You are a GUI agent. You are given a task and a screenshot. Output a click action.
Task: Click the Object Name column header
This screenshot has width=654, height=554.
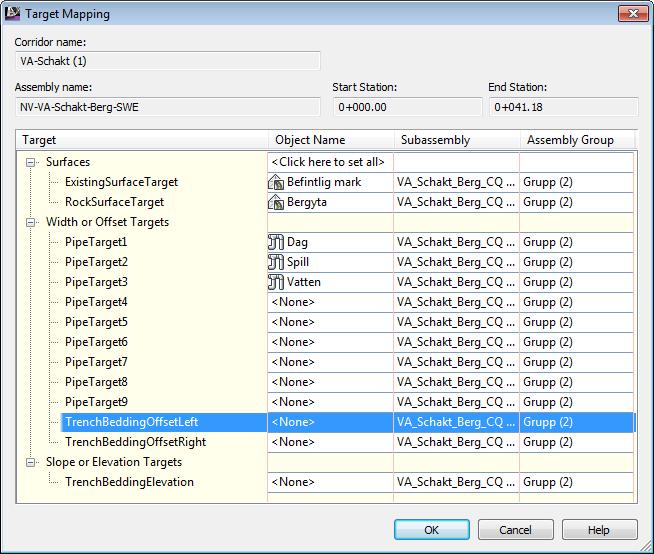click(x=331, y=140)
